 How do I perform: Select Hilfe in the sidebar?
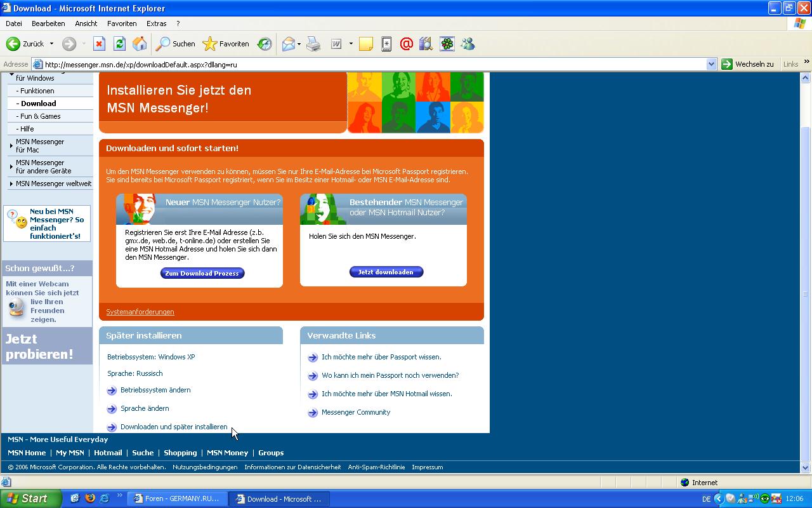[x=27, y=129]
